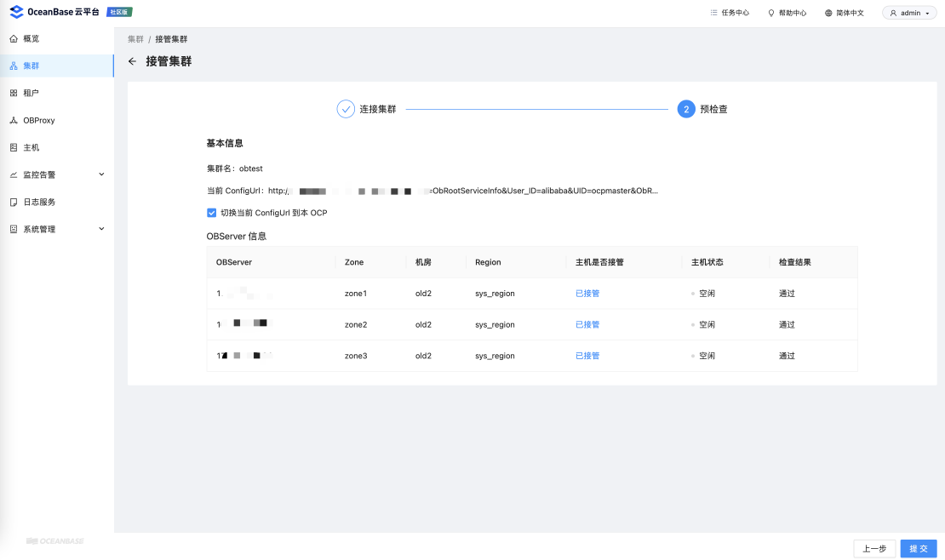Screen dimensions: 945x560
Task: Click 已接管 link in zone2 row
Action: [587, 324]
